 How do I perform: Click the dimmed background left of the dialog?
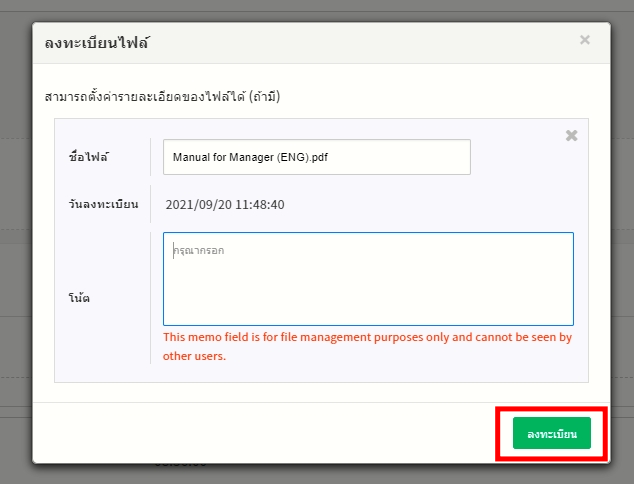coord(15,250)
